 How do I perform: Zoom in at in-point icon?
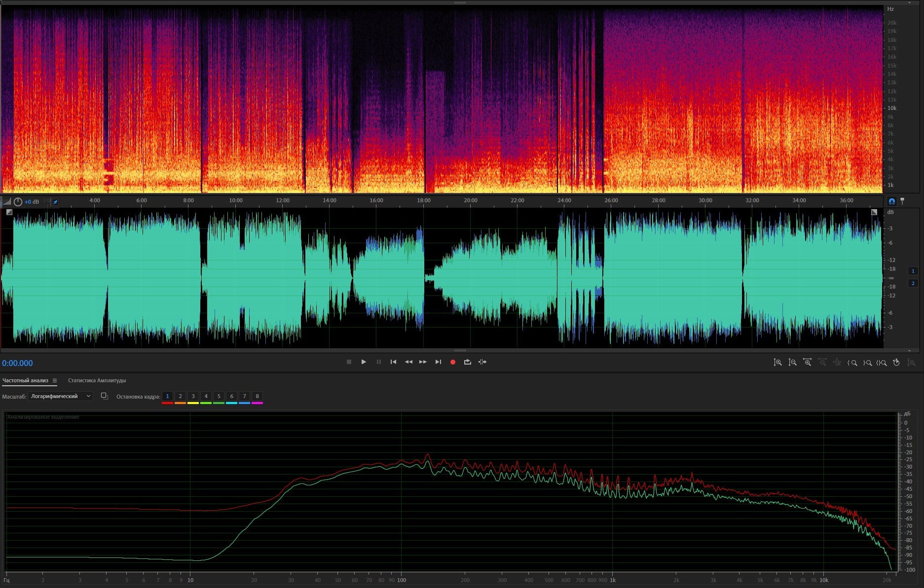point(852,363)
